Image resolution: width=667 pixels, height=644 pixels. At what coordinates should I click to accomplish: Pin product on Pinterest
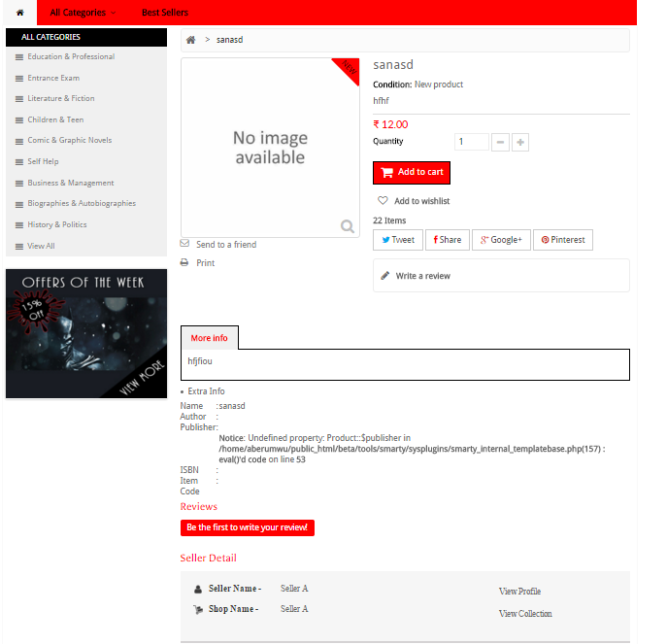click(x=563, y=240)
